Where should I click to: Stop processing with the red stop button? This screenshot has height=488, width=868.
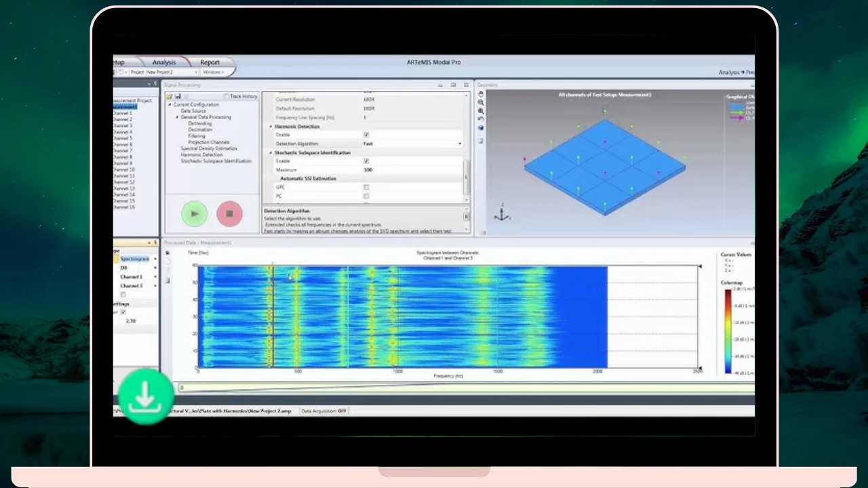point(229,214)
